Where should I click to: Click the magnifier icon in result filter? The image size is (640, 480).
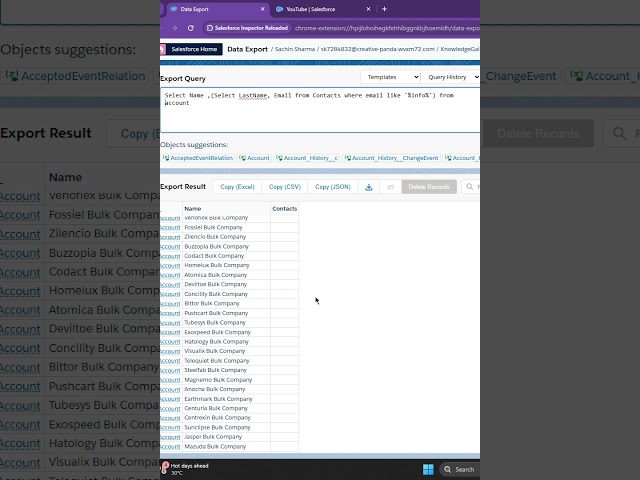click(470, 187)
